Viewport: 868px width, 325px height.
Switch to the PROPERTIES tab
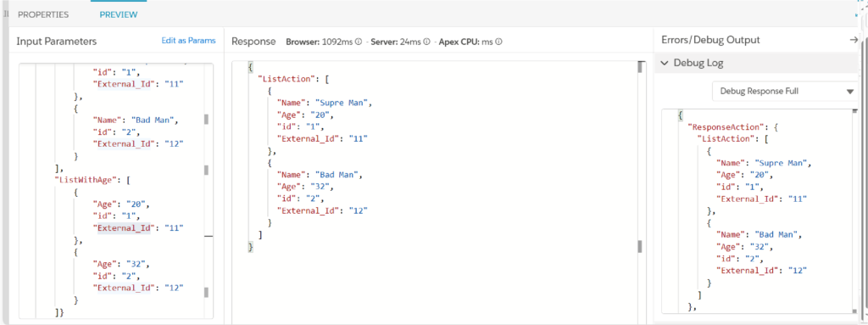(x=43, y=15)
